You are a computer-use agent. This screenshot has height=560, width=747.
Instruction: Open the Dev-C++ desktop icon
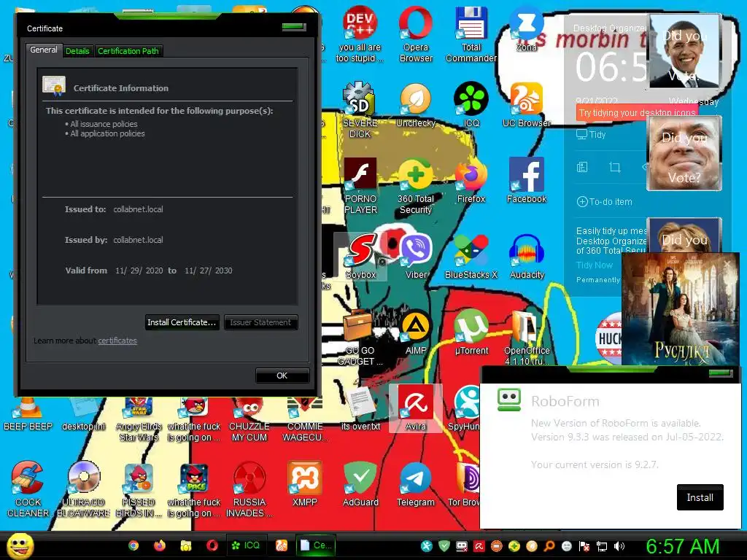pyautogui.click(x=360, y=35)
